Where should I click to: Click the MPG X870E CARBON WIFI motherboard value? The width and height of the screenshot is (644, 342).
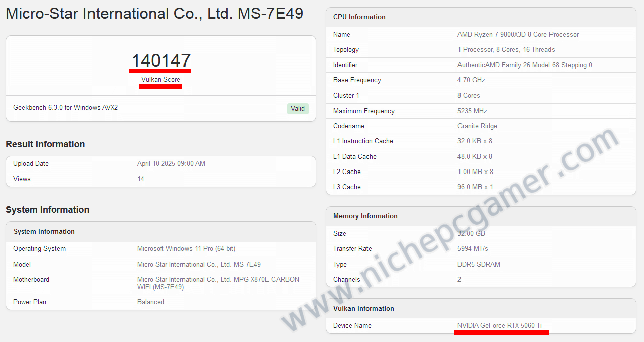pyautogui.click(x=218, y=283)
